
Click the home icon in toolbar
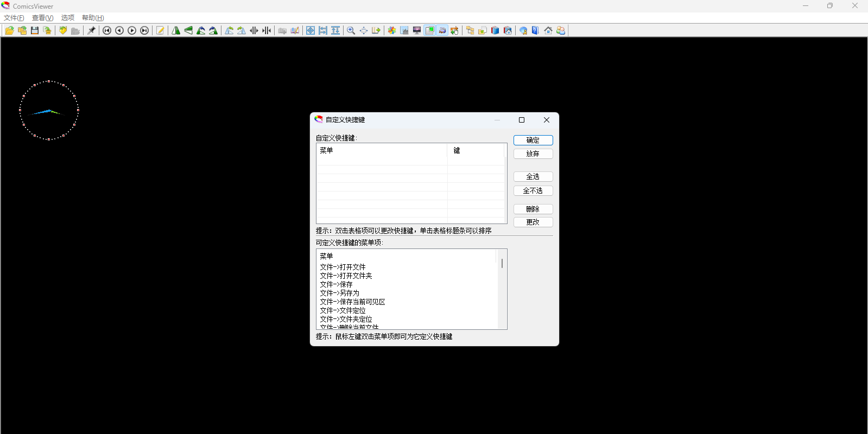coord(548,30)
